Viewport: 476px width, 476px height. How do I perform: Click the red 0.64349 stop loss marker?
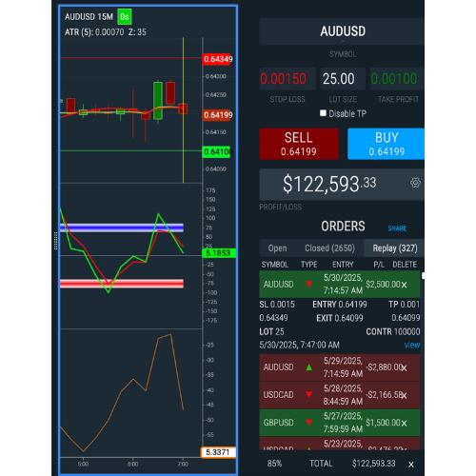pyautogui.click(x=217, y=59)
